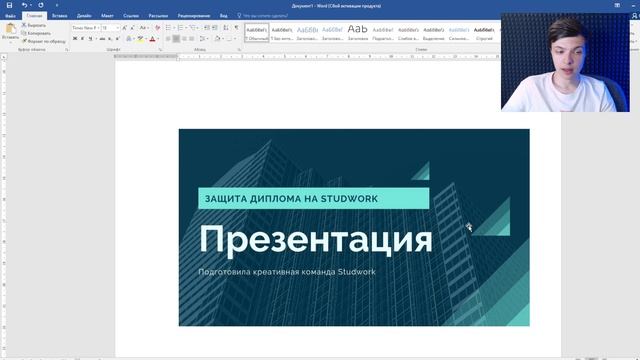
Task: Click the Text effects icon
Action: pos(129,39)
